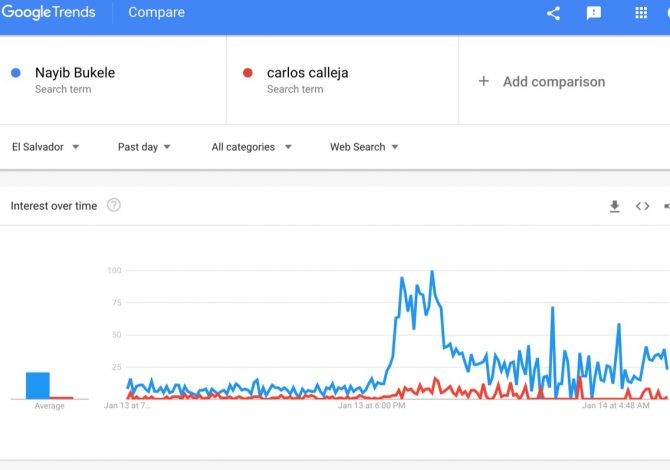This screenshot has height=470, width=670.
Task: Select the Compare header item
Action: [156, 12]
